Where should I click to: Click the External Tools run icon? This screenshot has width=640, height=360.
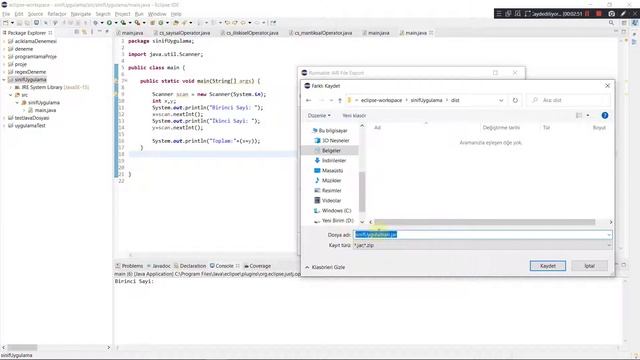click(x=138, y=23)
